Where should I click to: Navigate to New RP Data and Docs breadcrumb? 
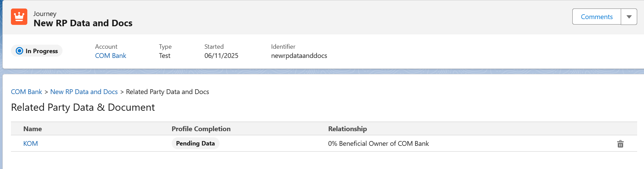pyautogui.click(x=84, y=92)
